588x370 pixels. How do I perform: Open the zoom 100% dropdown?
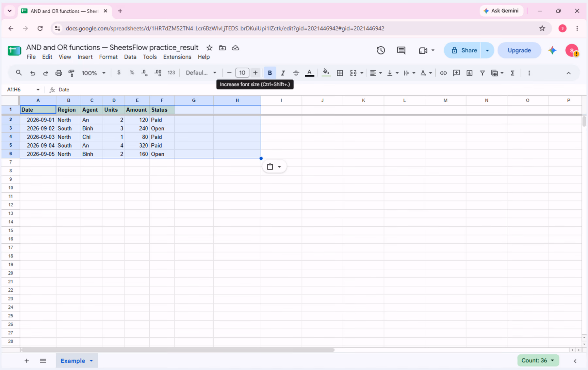pos(93,73)
